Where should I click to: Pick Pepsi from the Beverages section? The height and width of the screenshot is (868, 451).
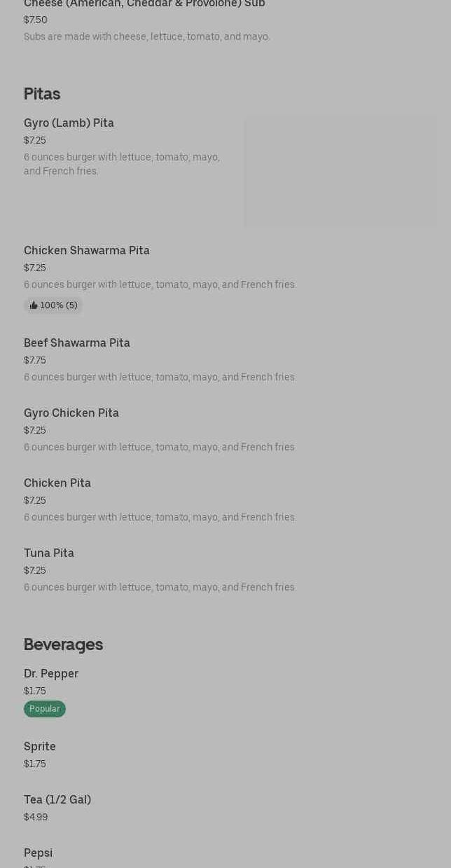coord(39,853)
